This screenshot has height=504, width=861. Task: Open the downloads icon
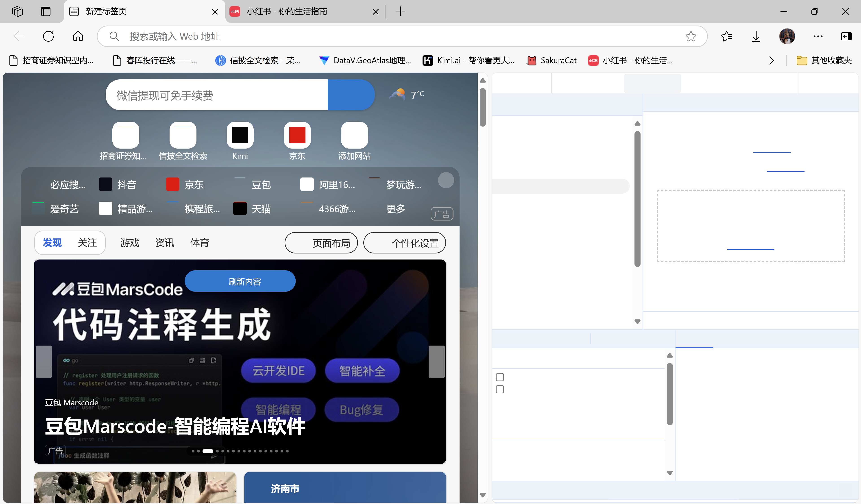[756, 36]
